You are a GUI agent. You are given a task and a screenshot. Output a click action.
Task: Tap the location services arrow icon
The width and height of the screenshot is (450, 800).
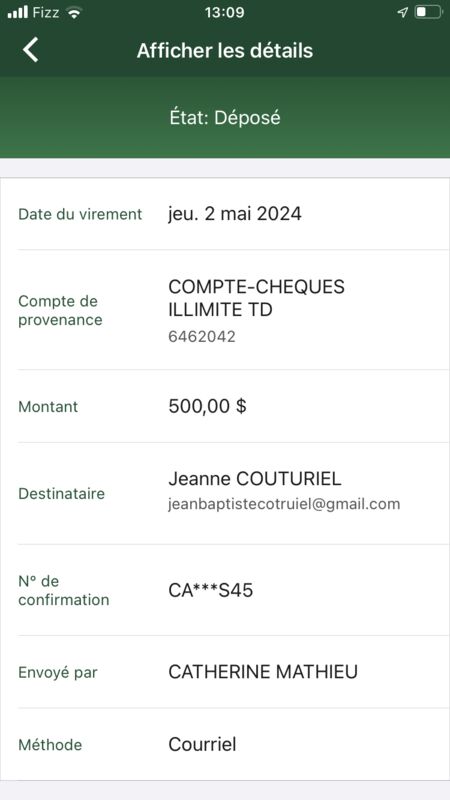point(403,12)
